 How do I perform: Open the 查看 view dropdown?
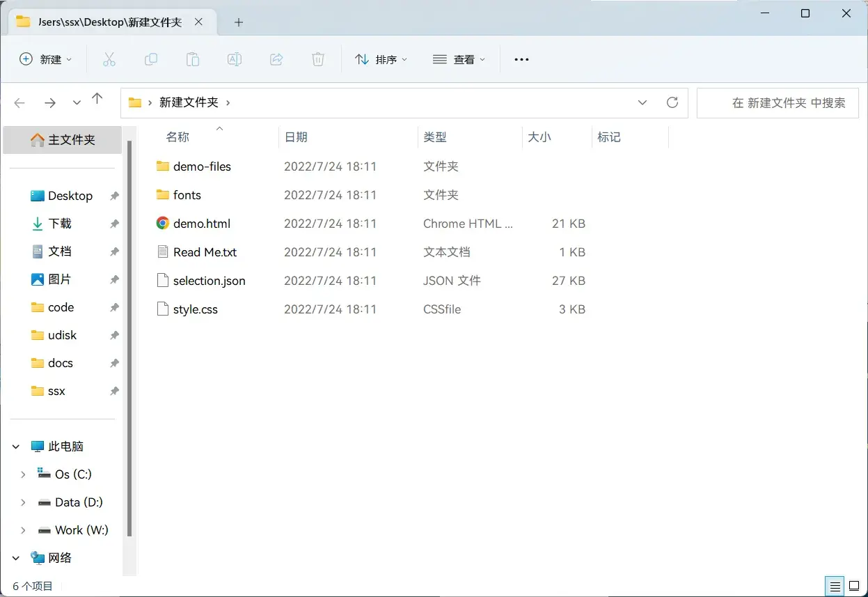click(x=459, y=60)
